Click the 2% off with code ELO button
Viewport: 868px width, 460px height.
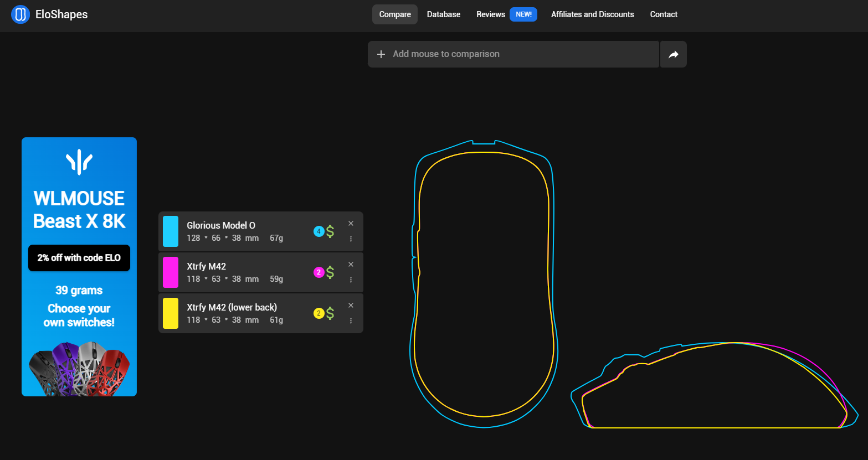79,258
